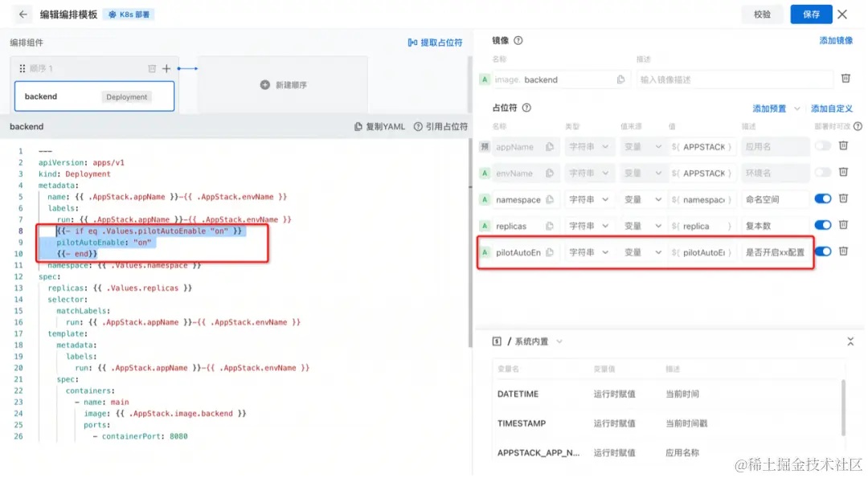Enable the appName deploy-time toggle
This screenshot has height=478, width=868.
821,145
